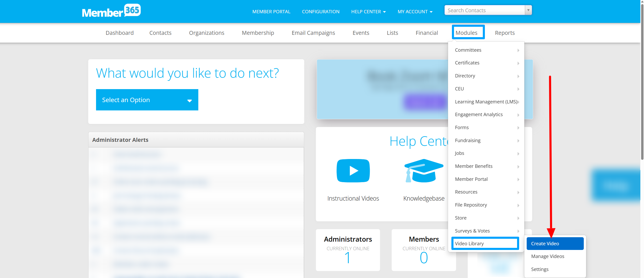Image resolution: width=644 pixels, height=278 pixels.
Task: Open the Dashboard tab
Action: pyautogui.click(x=120, y=33)
